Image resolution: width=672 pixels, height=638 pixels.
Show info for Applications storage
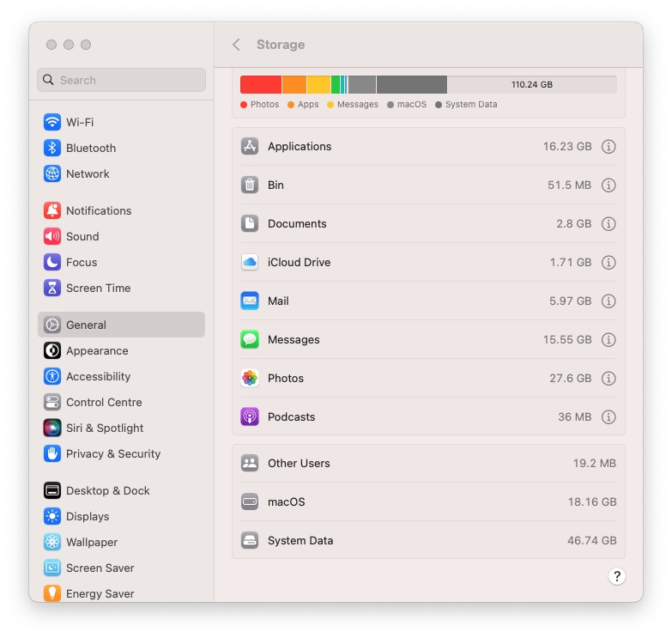click(x=608, y=147)
